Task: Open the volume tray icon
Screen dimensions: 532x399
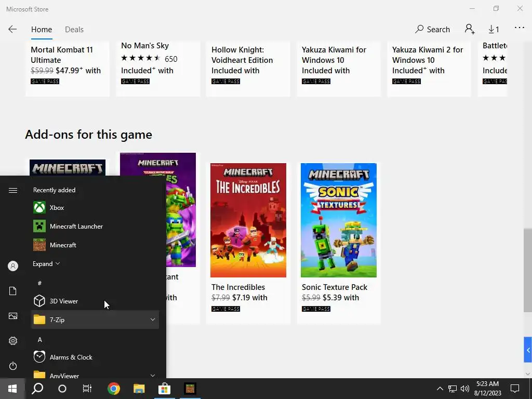Action: pyautogui.click(x=465, y=389)
